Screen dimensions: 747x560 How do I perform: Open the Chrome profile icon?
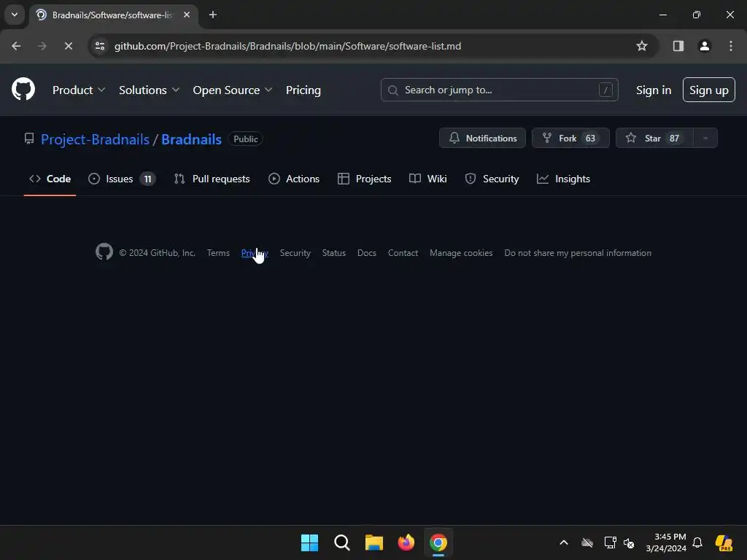704,46
